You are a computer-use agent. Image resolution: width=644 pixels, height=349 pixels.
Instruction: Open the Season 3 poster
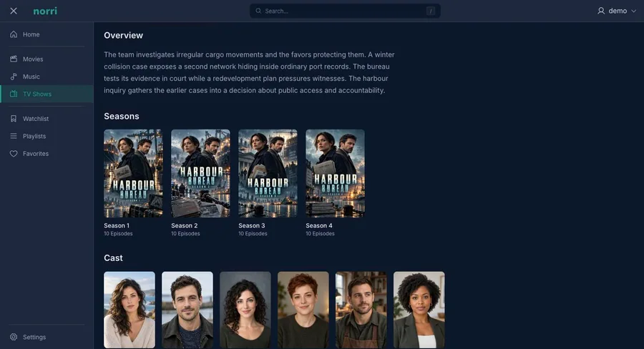268,173
